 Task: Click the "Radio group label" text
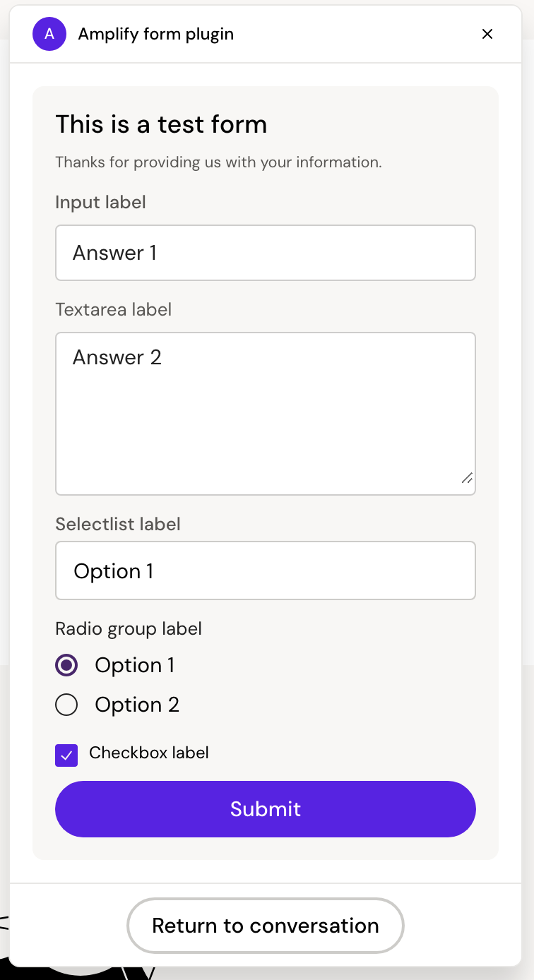(x=129, y=629)
